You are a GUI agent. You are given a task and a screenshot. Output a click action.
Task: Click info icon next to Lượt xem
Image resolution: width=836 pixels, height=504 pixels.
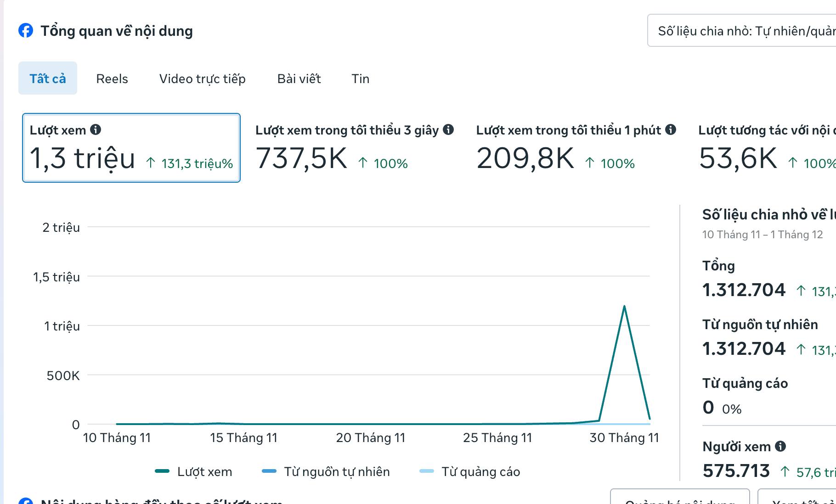point(96,130)
